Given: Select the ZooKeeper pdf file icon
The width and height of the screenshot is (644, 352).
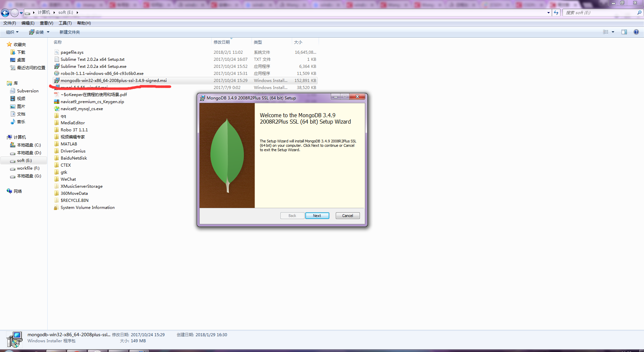Looking at the screenshot, I should point(57,95).
